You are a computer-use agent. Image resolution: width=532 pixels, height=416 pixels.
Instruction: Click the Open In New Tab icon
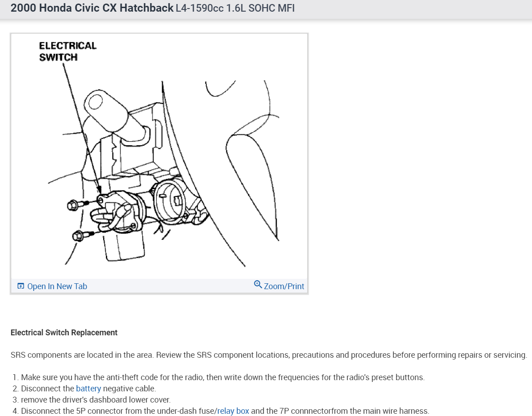click(21, 286)
